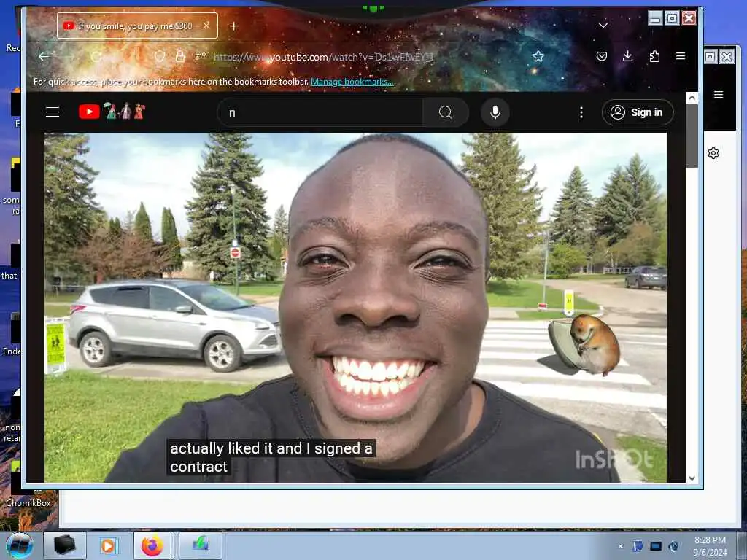Open Firefox extensions puzzle icon
Viewport: 747px width, 560px height.
[654, 57]
